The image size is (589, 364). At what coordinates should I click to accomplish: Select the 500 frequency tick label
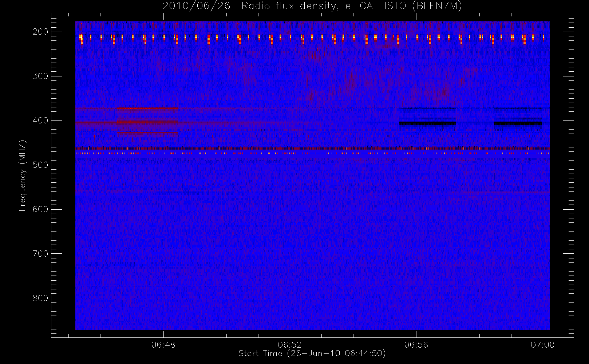pos(40,165)
